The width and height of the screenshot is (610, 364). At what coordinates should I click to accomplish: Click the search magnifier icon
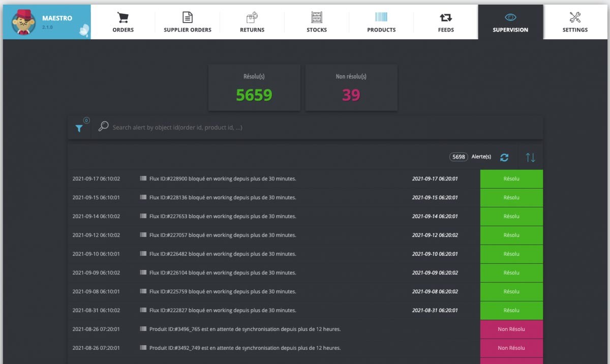[x=103, y=127]
